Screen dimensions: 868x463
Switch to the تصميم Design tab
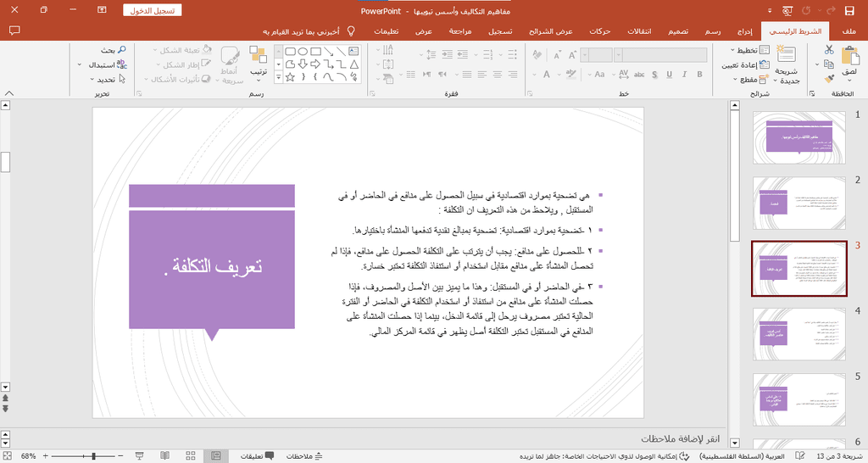coord(677,31)
